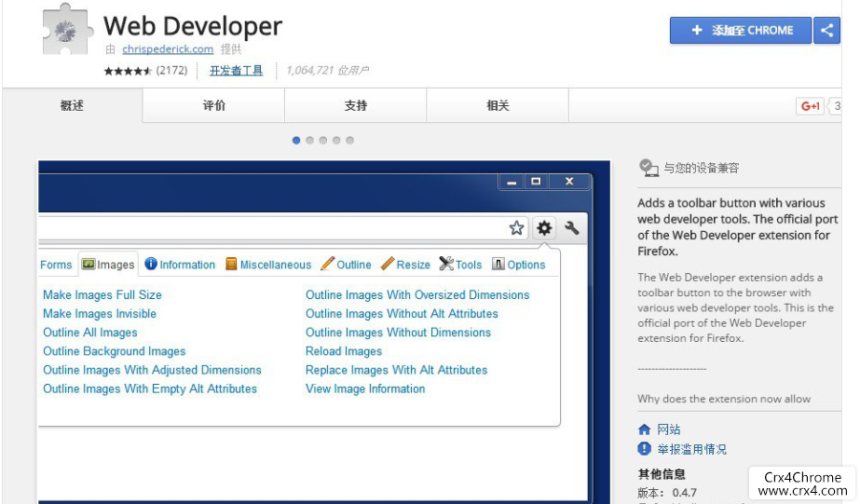Viewport: 860px width, 504px height.
Task: Click Reload Images
Action: [343, 351]
